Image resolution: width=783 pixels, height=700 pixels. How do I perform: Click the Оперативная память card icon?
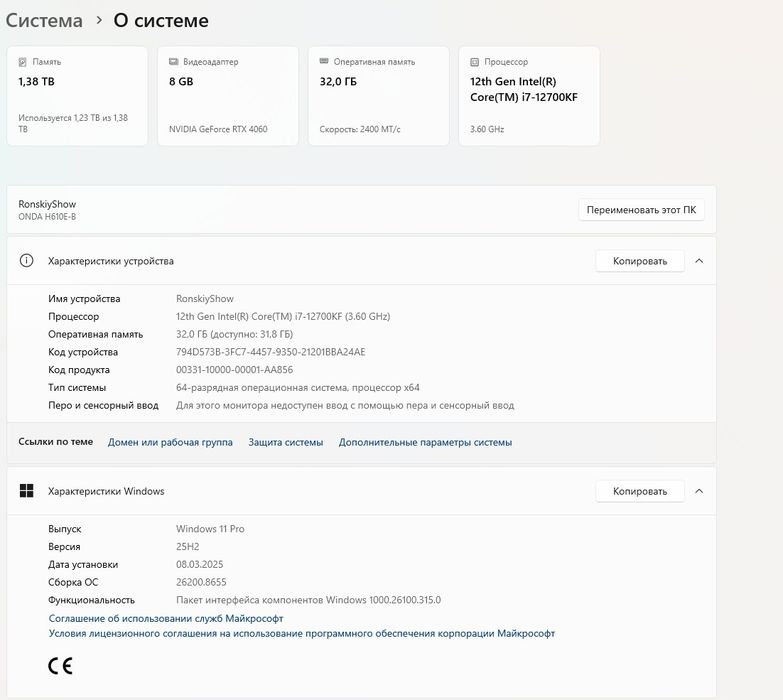coord(324,61)
